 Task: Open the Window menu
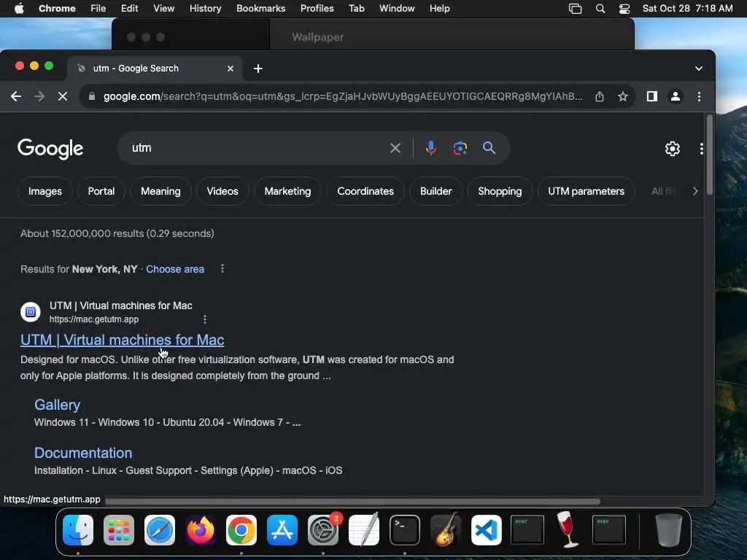397,9
